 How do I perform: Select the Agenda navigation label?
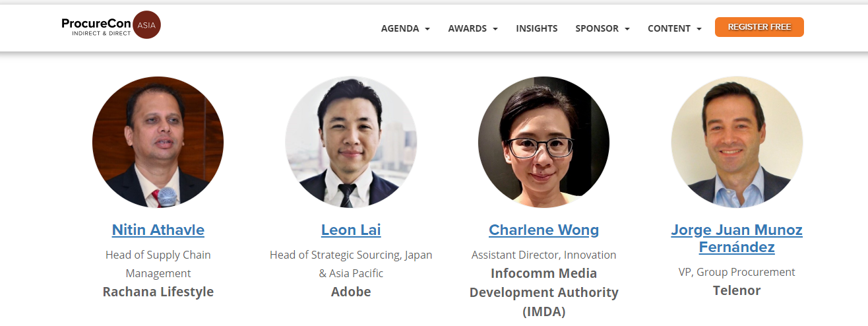[400, 28]
